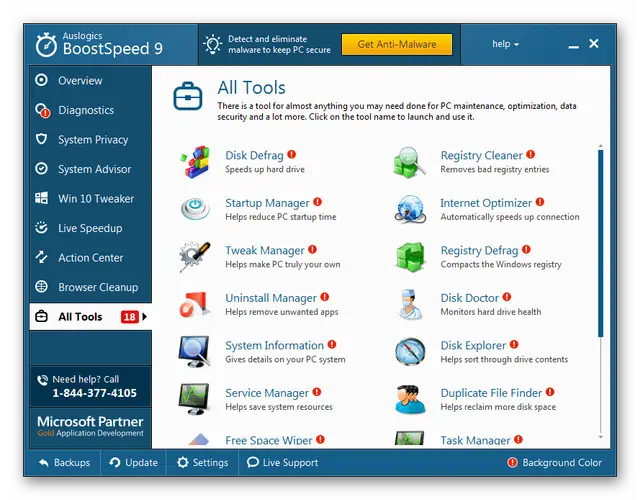Click the Action Center arrows icon
Screen dimensions: 640x500
point(41,257)
